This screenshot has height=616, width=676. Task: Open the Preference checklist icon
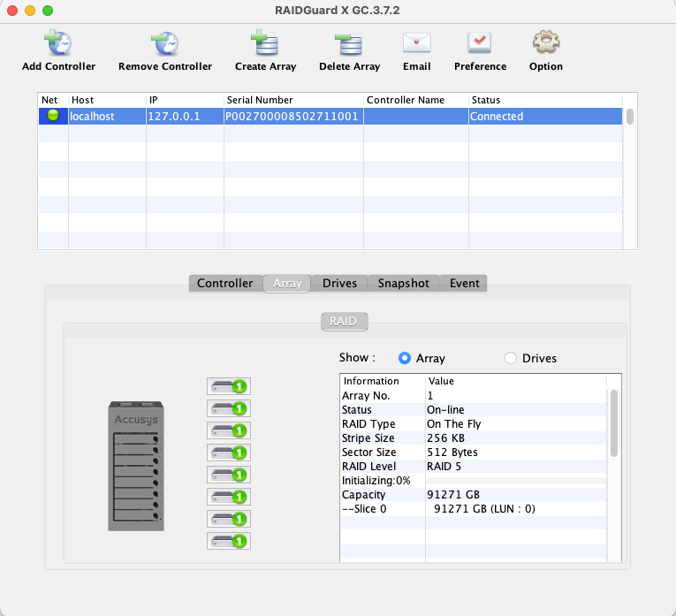480,42
